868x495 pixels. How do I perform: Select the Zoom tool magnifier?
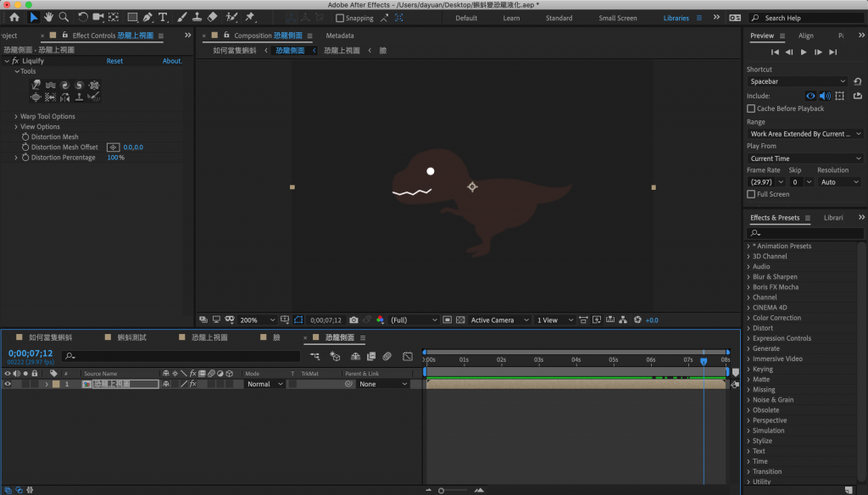(x=64, y=17)
